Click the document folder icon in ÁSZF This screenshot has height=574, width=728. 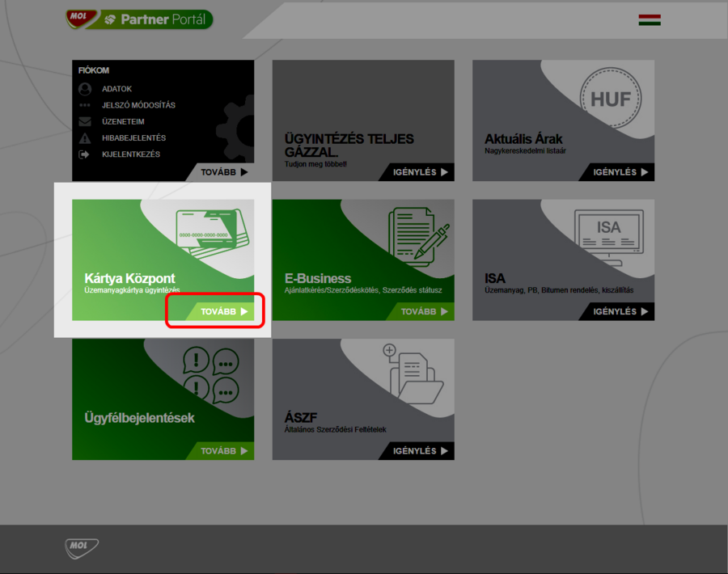coord(413,374)
